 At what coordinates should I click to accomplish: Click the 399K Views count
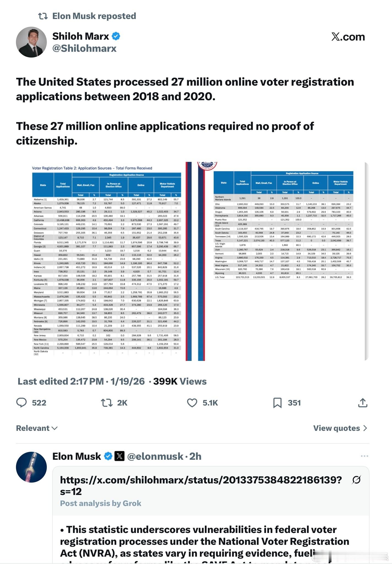coord(180,381)
